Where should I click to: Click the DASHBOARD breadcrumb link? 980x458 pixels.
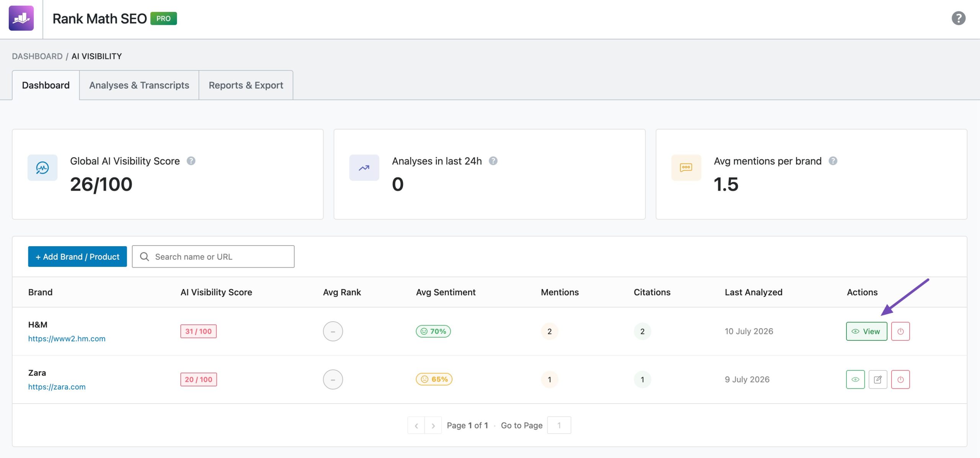pos(37,56)
